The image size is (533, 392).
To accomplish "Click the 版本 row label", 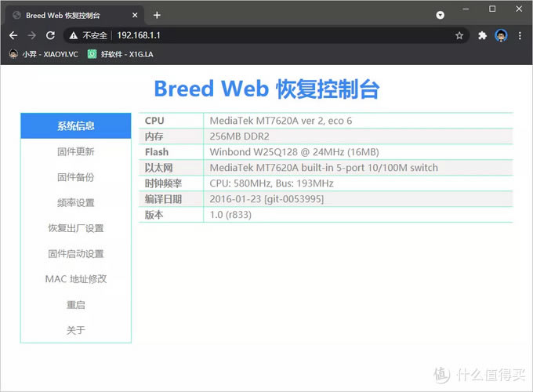I will point(154,215).
